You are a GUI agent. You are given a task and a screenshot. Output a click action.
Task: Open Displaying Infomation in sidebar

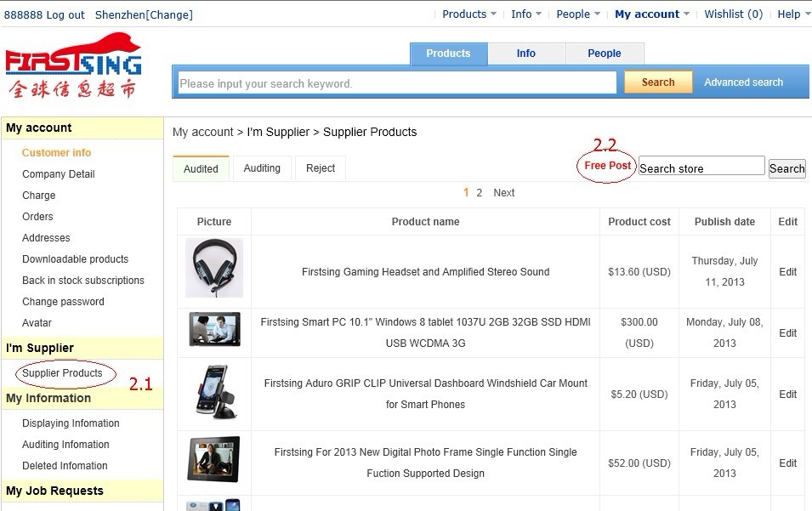pyautogui.click(x=71, y=423)
